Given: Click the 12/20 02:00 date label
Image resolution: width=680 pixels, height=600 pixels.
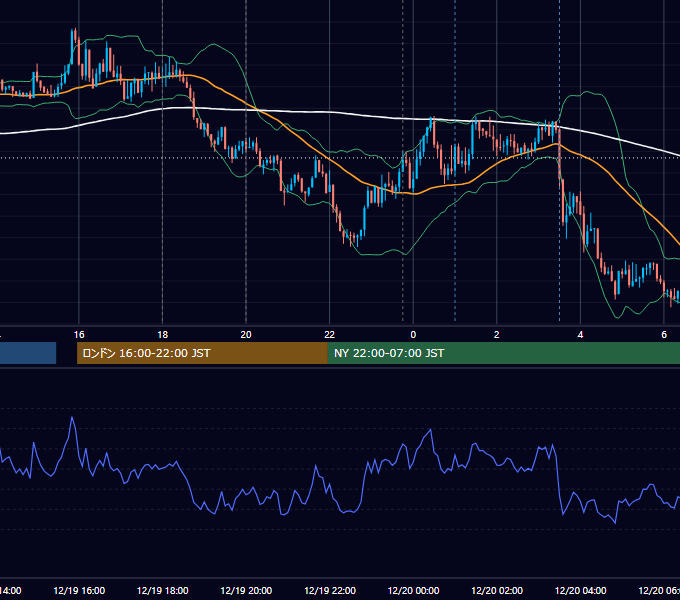Looking at the screenshot, I should pyautogui.click(x=497, y=590).
